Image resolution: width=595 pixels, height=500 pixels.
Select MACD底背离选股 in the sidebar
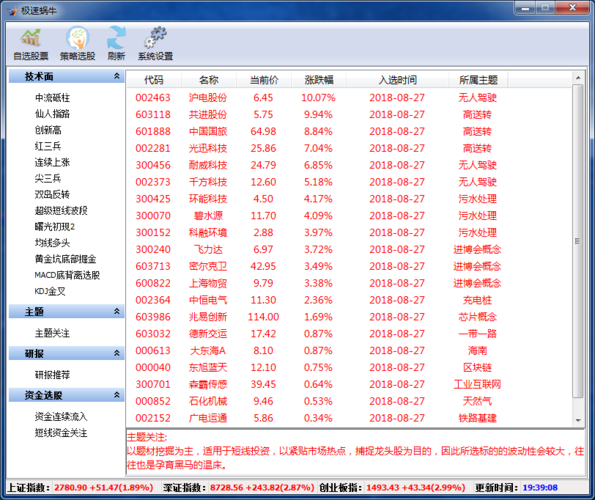pyautogui.click(x=67, y=275)
